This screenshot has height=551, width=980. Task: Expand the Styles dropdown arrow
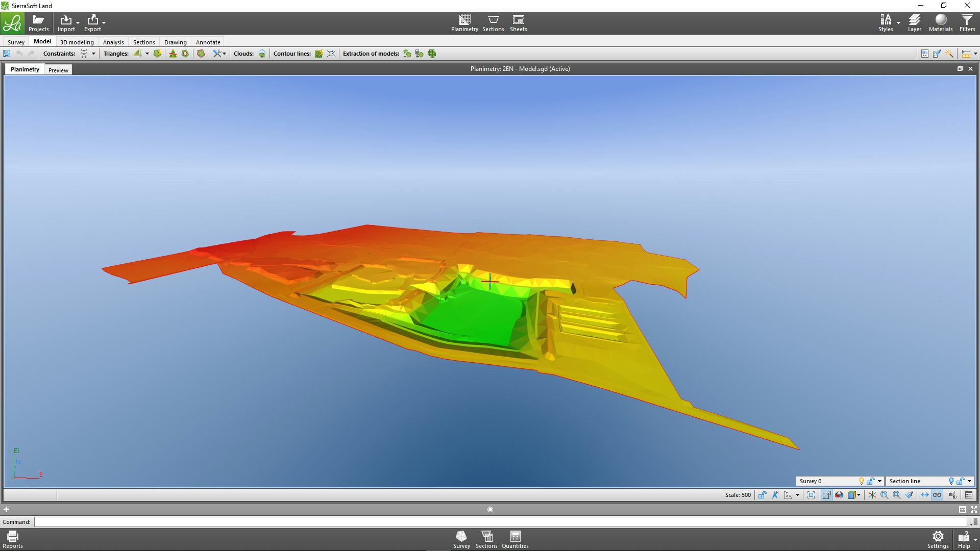[898, 22]
